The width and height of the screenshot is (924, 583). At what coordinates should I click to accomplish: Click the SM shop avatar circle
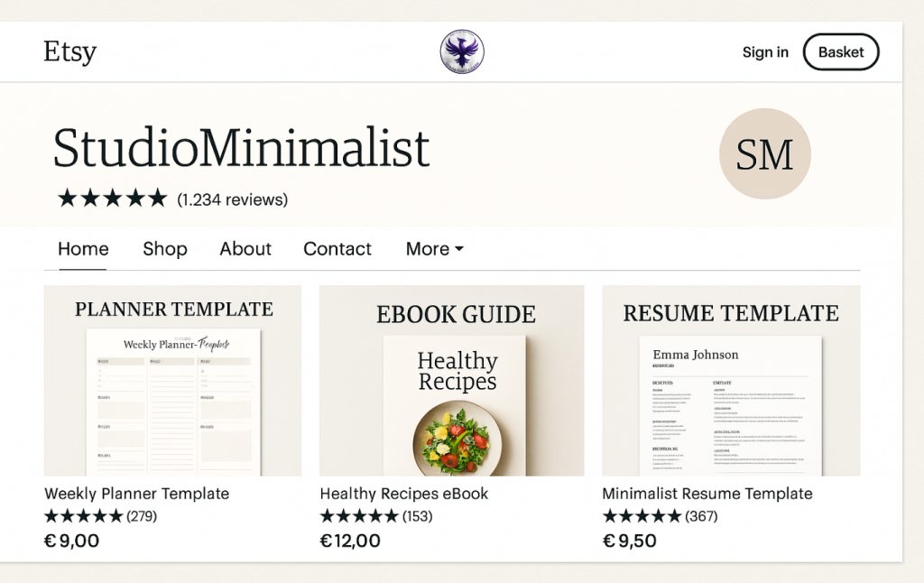click(x=764, y=154)
